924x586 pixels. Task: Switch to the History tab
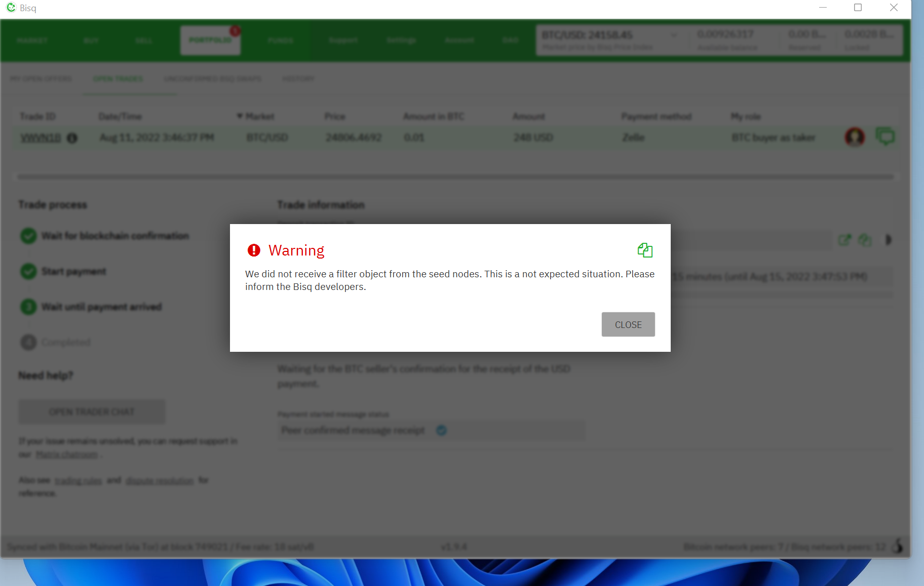click(x=298, y=79)
